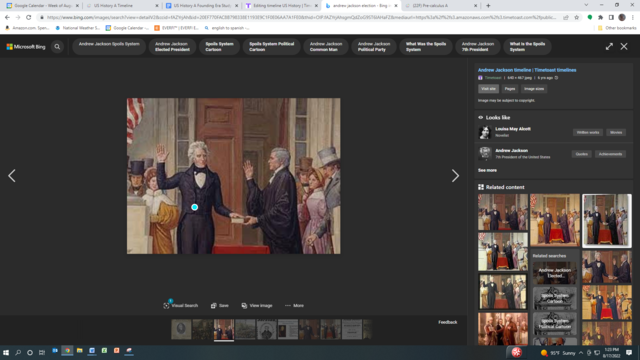The image size is (640, 360).
Task: Reload the current page
Action: [29, 17]
